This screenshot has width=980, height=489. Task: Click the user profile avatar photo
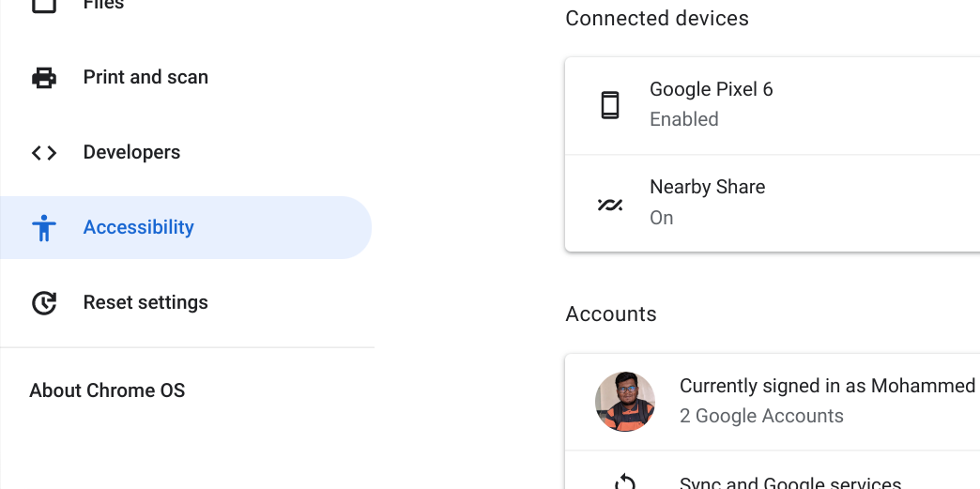click(x=625, y=402)
